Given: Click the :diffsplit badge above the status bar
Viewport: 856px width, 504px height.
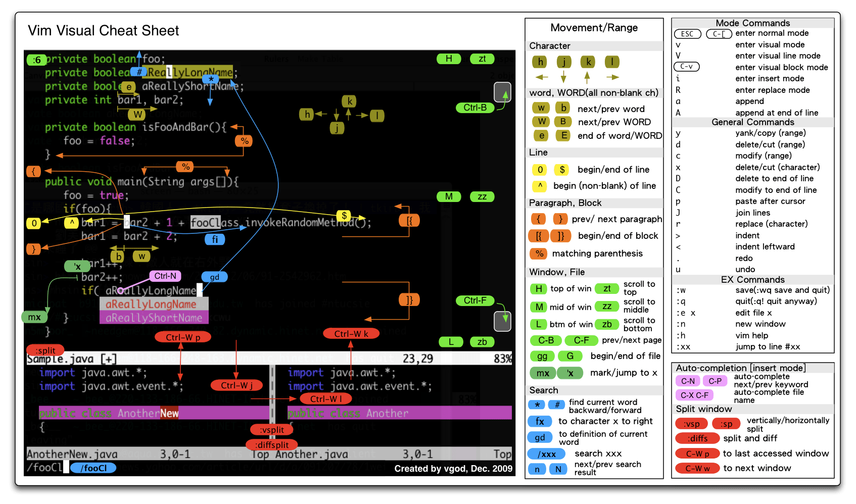Looking at the screenshot, I should (272, 445).
